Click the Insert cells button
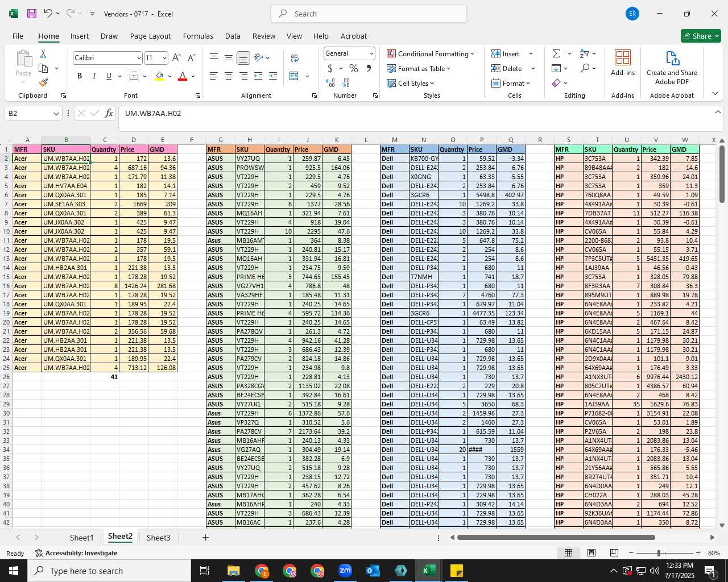This screenshot has height=582, width=728. point(506,53)
